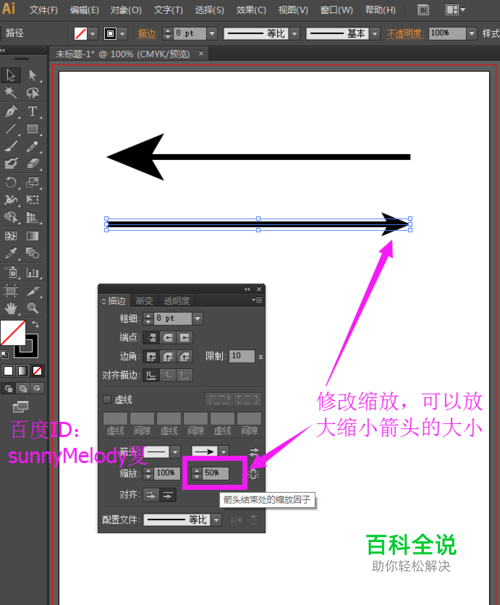Select the Blob Brush tool
Image resolution: width=500 pixels, height=605 pixels.
(x=11, y=164)
